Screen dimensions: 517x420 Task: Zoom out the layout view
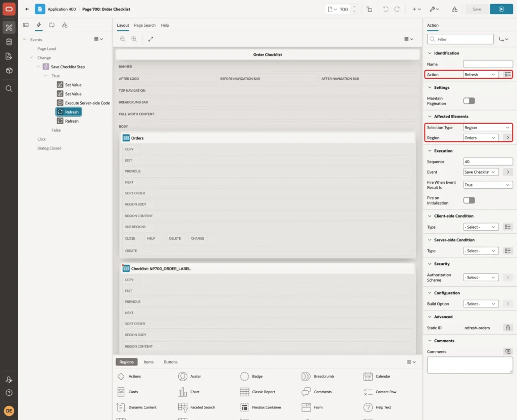(x=123, y=39)
